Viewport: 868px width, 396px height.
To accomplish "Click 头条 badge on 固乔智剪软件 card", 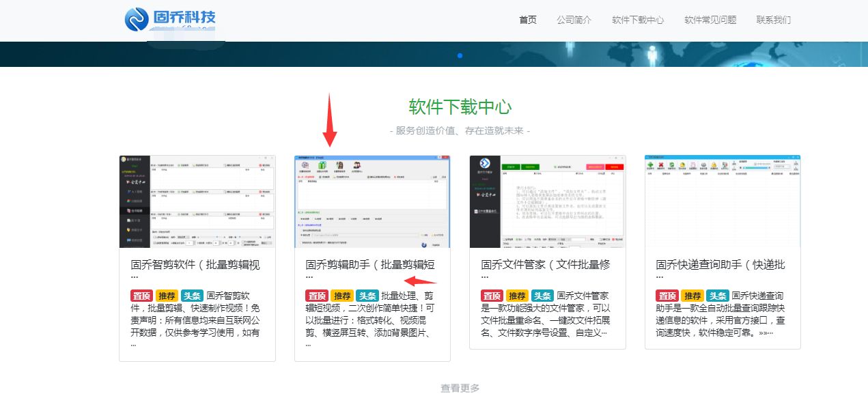I will [193, 296].
